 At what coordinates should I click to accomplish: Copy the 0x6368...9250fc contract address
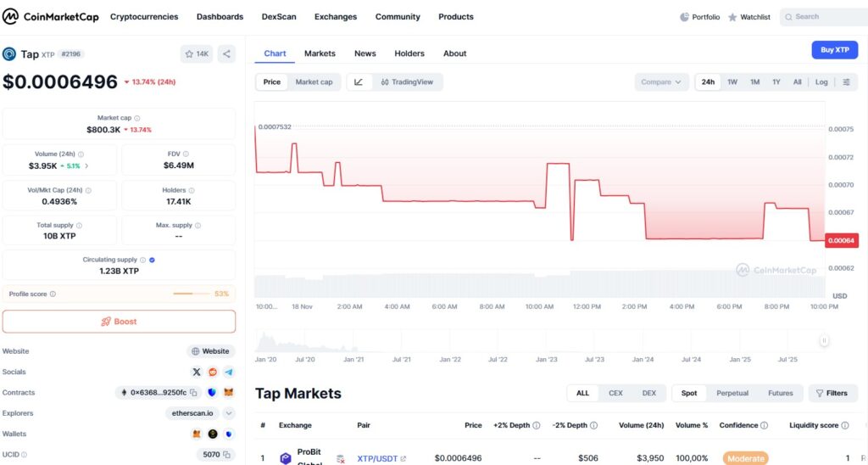tap(193, 392)
